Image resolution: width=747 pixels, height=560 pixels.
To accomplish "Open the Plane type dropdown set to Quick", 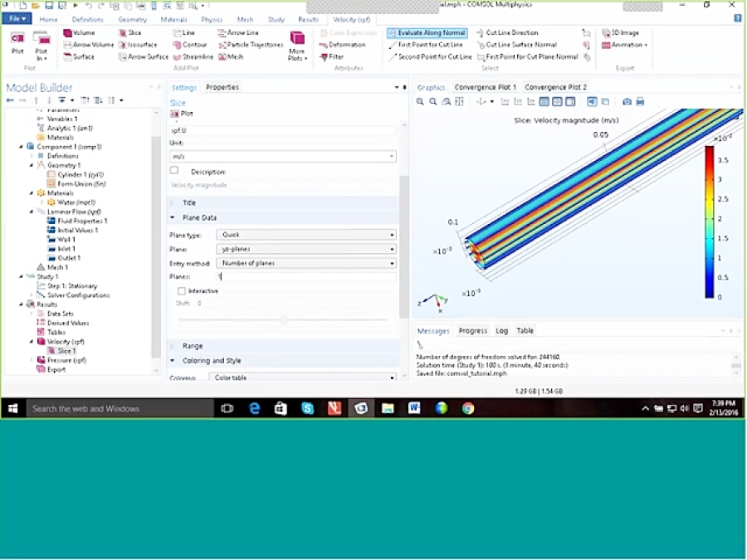I will 305,235.
